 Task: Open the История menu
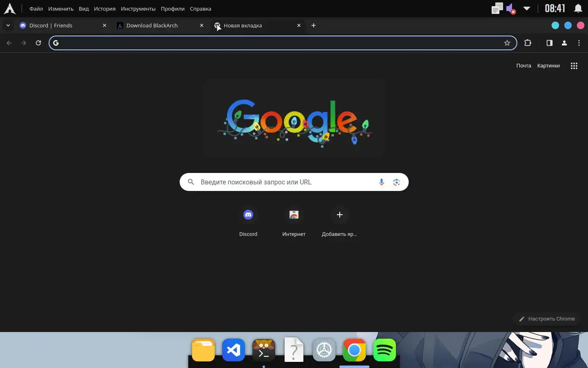pos(105,9)
